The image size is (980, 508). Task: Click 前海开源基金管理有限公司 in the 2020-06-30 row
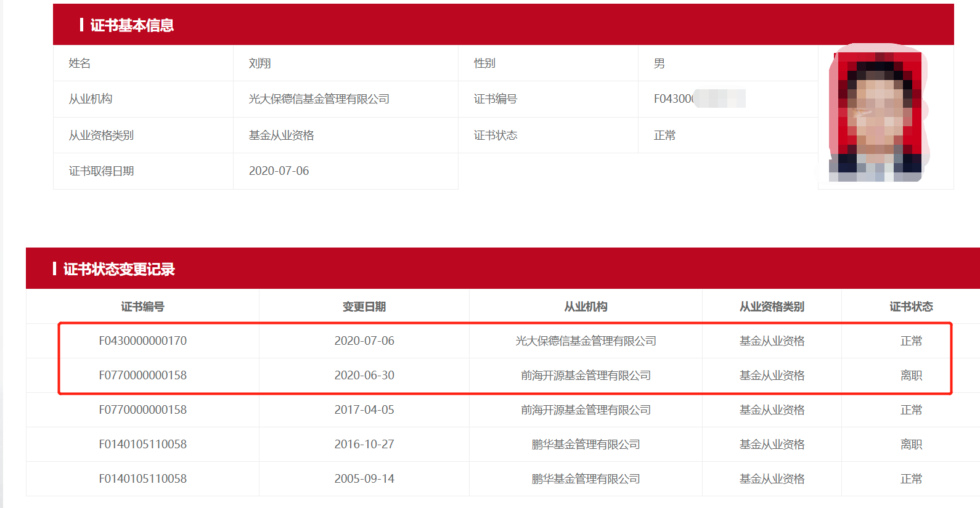point(586,376)
